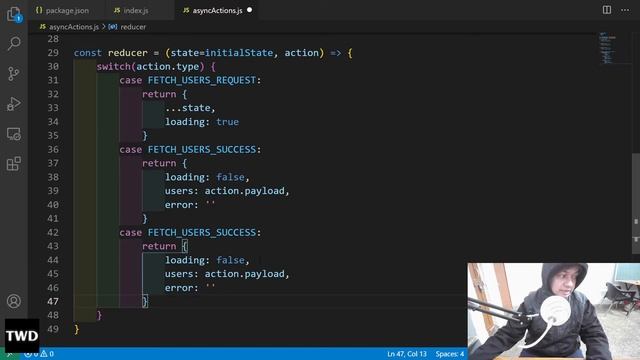Open the Extensions view
This screenshot has height=360, width=640.
(14, 164)
